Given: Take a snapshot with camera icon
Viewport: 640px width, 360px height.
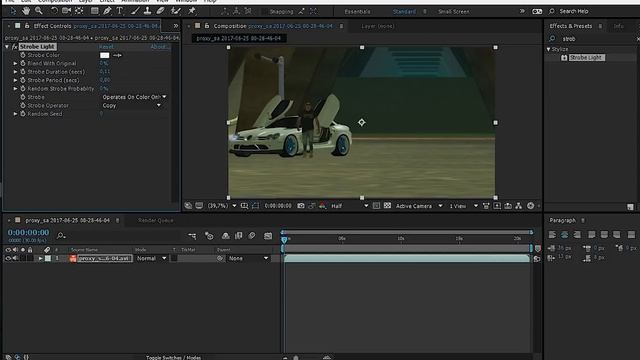Looking at the screenshot, I should click(301, 206).
